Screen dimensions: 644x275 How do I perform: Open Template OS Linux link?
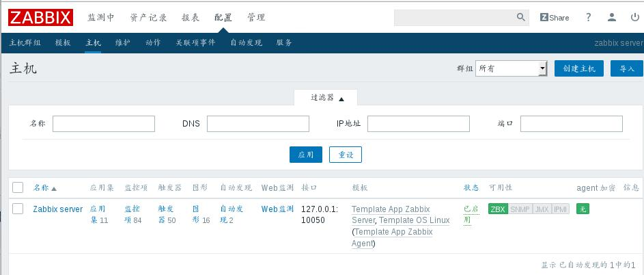click(x=415, y=220)
